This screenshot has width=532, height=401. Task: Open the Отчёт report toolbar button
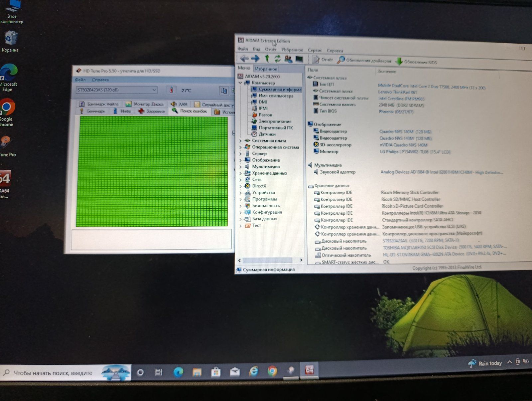[322, 60]
